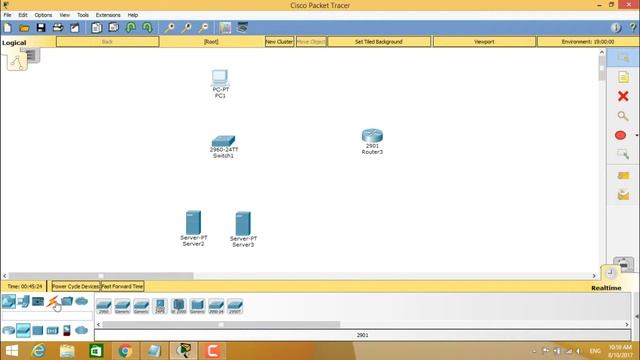This screenshot has width=640, height=360.
Task: Select the Components category icon
Action: pos(38,302)
